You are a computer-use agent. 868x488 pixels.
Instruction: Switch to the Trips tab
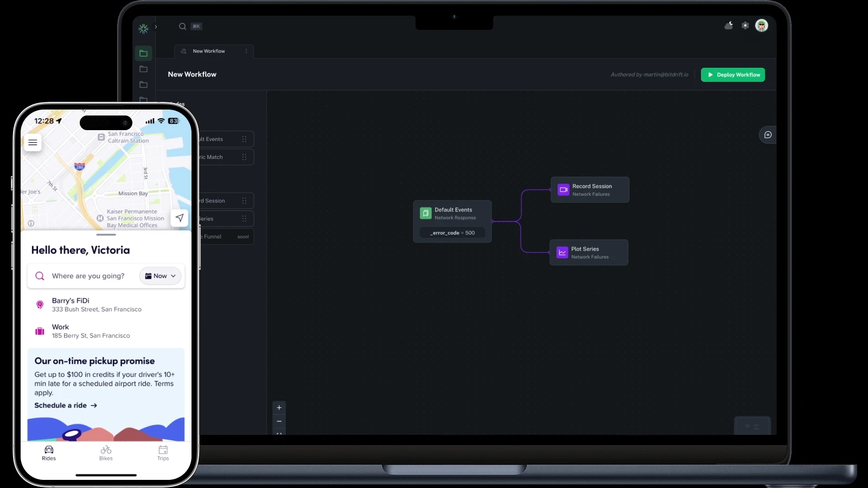[163, 453]
